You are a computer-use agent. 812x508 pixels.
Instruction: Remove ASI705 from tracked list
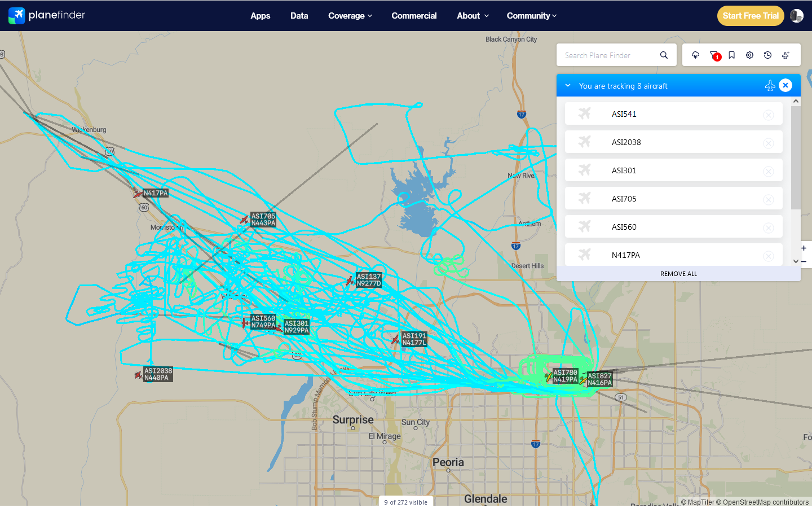click(x=768, y=199)
